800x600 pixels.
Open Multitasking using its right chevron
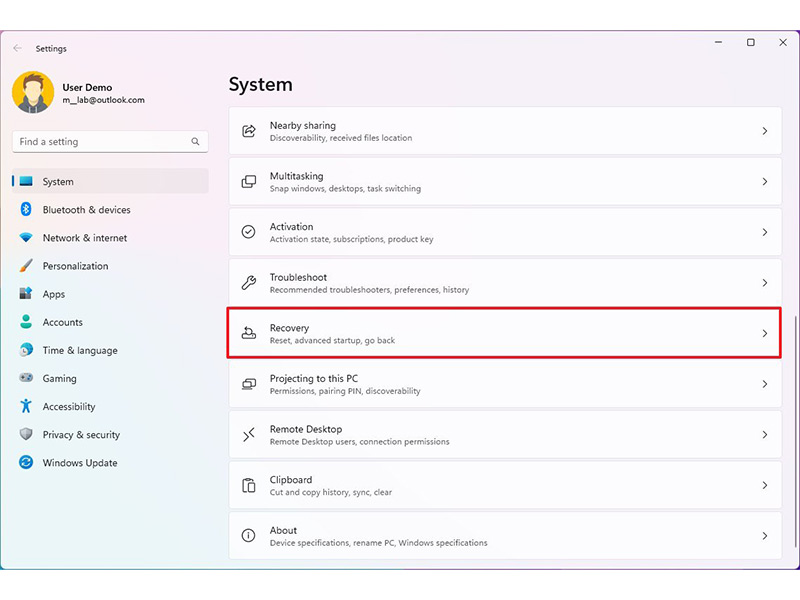pyautogui.click(x=765, y=182)
